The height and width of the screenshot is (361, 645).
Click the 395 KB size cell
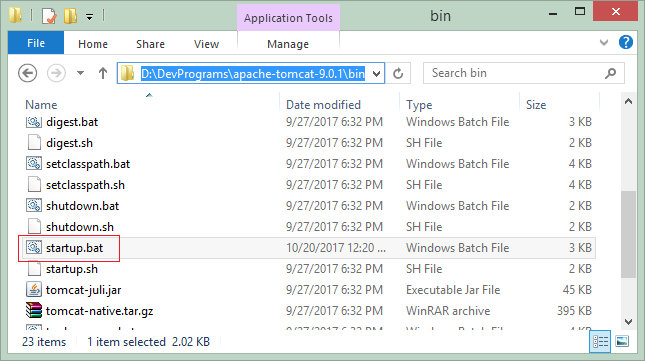click(x=574, y=311)
